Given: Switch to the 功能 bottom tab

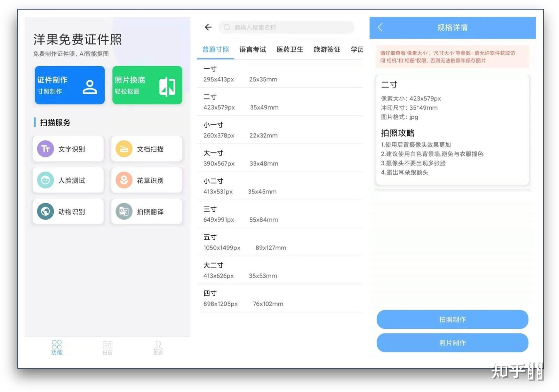Looking at the screenshot, I should (x=57, y=348).
